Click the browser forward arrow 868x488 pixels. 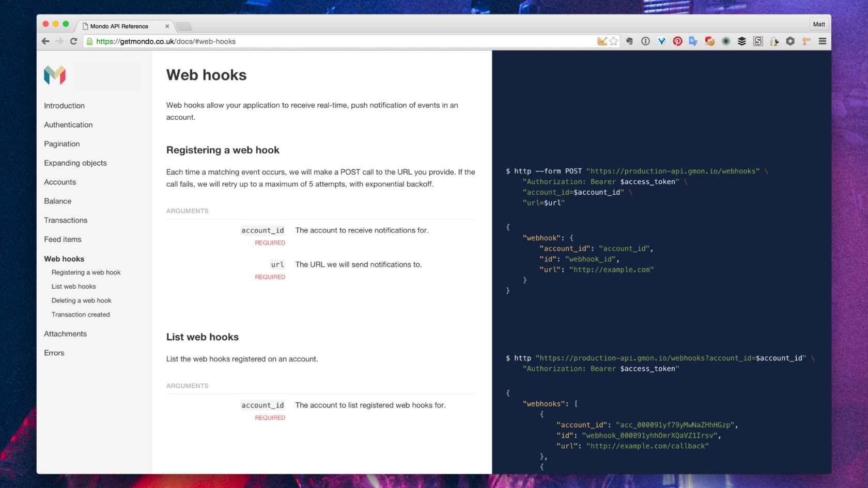(x=59, y=41)
